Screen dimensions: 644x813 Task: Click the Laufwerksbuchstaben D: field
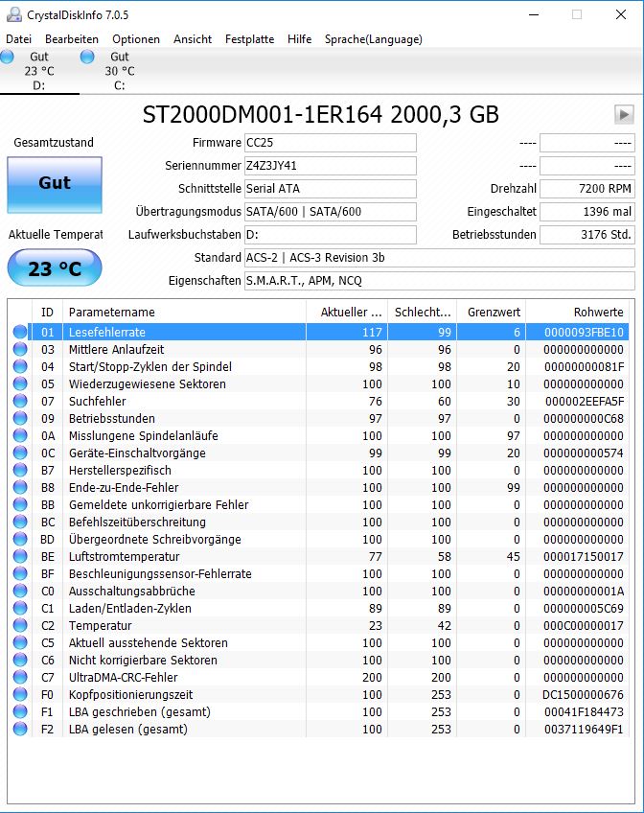(x=330, y=234)
